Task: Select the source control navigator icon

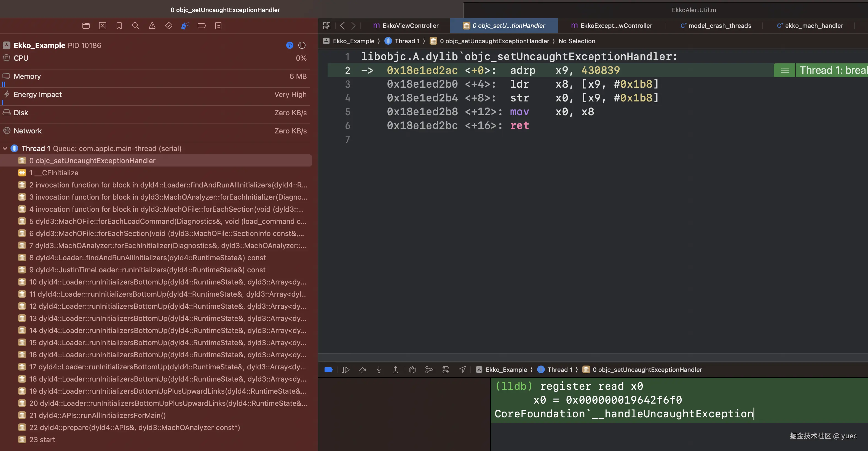Action: point(103,26)
